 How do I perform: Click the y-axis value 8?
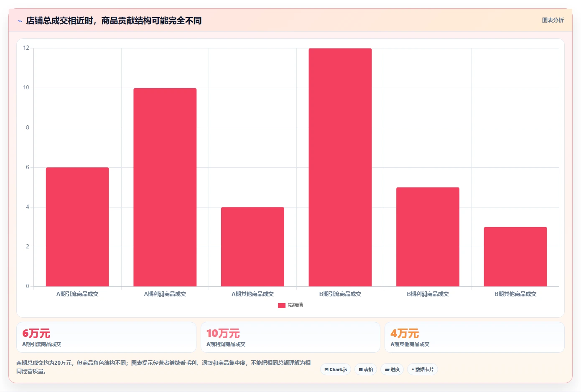(28, 128)
